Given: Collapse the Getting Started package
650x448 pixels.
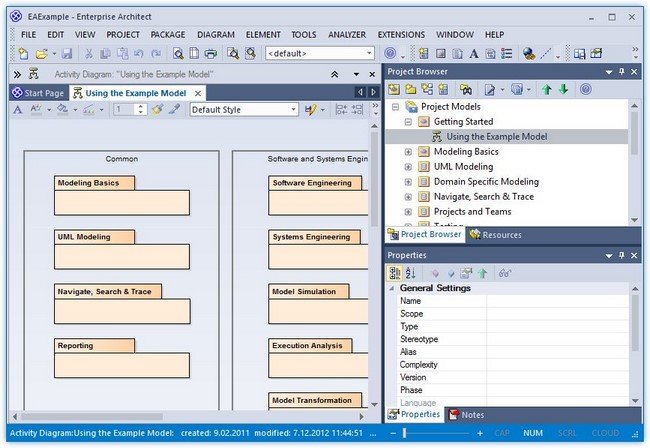Looking at the screenshot, I should (408, 122).
